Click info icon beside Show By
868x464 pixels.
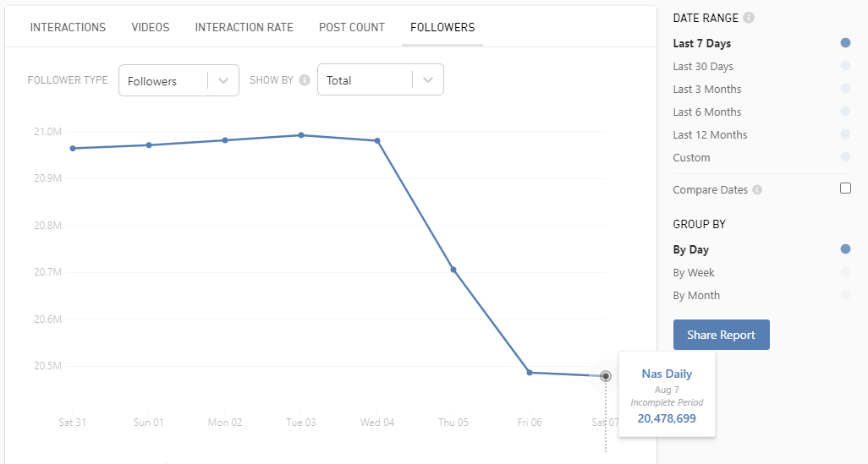(305, 80)
